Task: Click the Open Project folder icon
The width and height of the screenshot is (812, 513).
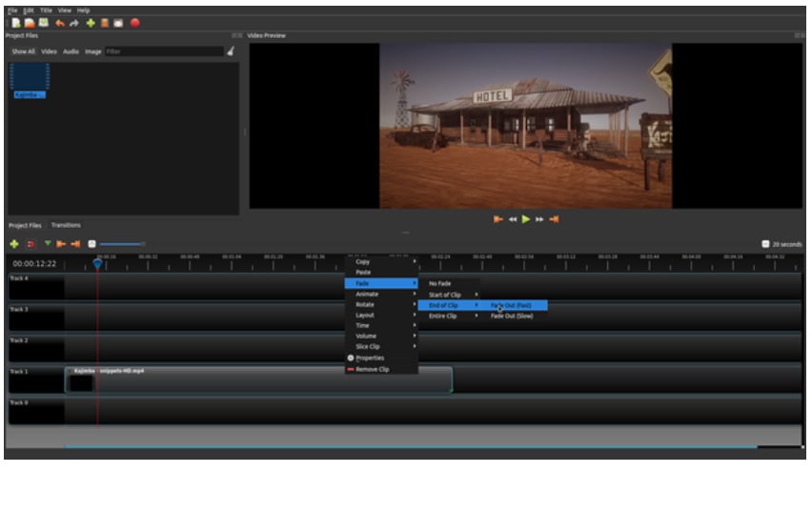Action: tap(30, 23)
